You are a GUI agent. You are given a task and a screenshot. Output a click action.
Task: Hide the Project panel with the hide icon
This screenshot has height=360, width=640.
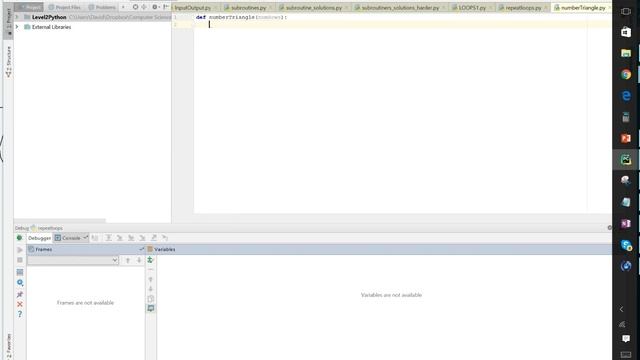(166, 7)
